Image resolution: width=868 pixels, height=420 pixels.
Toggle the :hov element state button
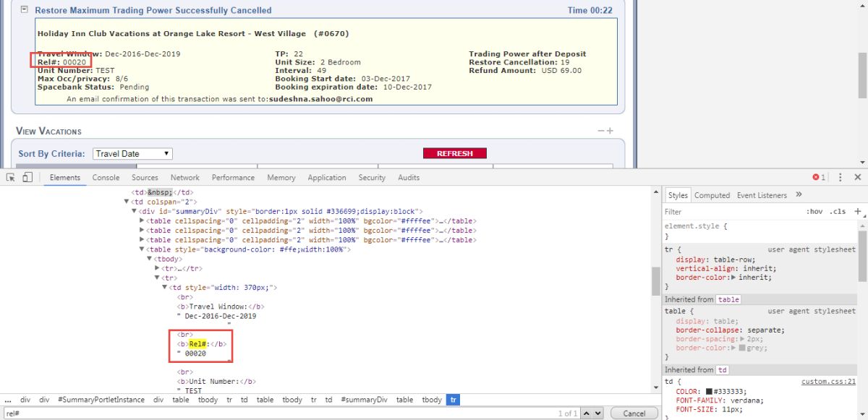tap(814, 212)
